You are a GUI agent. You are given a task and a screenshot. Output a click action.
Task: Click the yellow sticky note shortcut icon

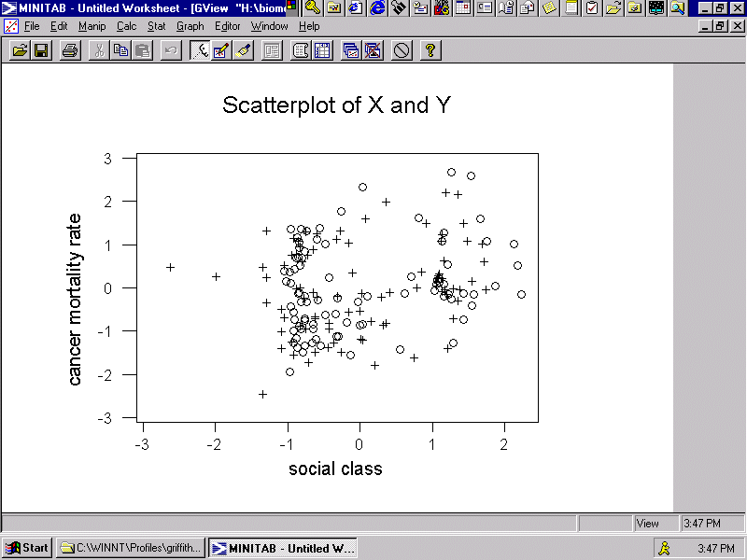(x=549, y=7)
